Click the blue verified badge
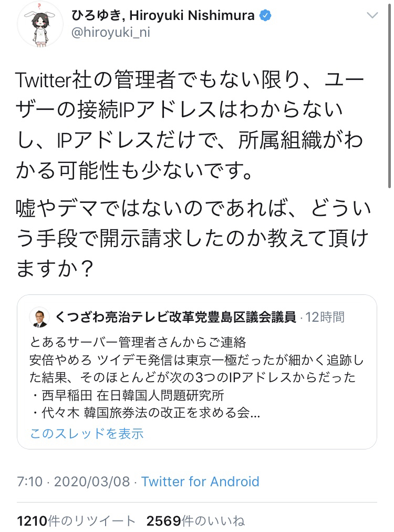This screenshot has width=394, height=532. (x=266, y=16)
